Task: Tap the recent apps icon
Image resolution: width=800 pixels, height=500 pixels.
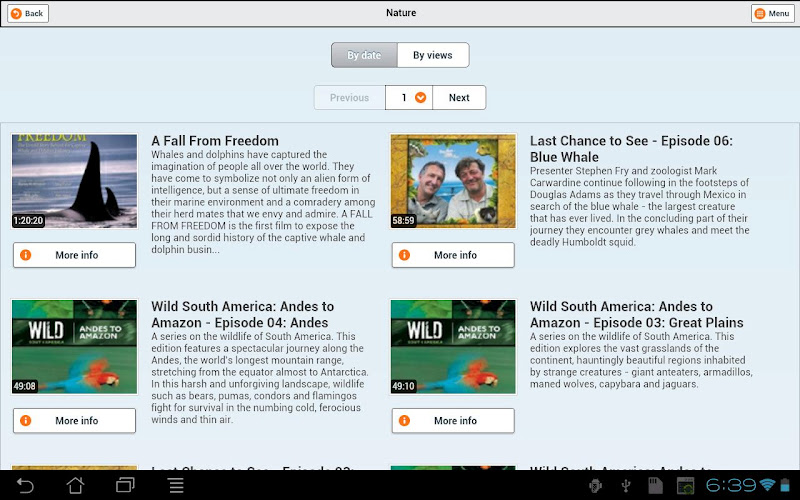Action: (125, 485)
